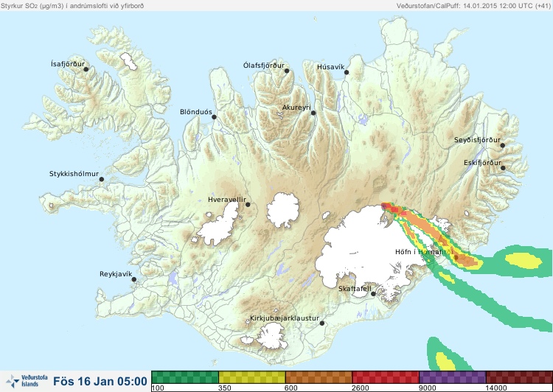
Task: Click the Kirkjubæjarklaustur text label
Action: [285, 318]
